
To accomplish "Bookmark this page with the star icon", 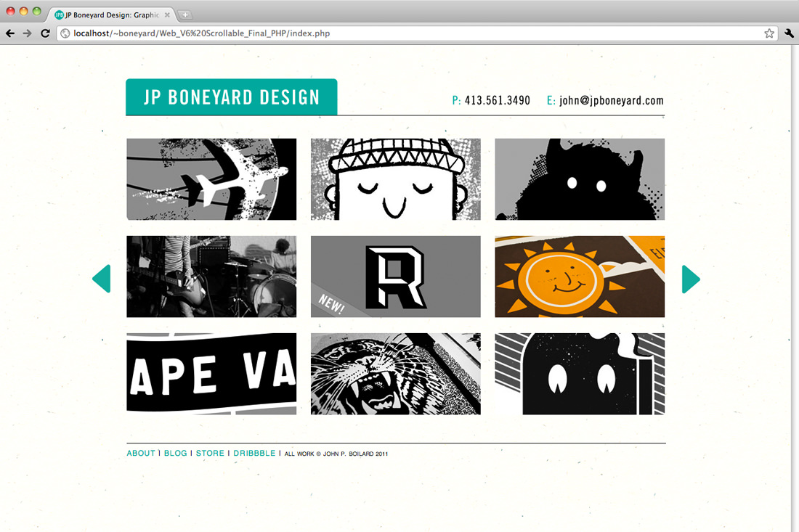I will 769,33.
